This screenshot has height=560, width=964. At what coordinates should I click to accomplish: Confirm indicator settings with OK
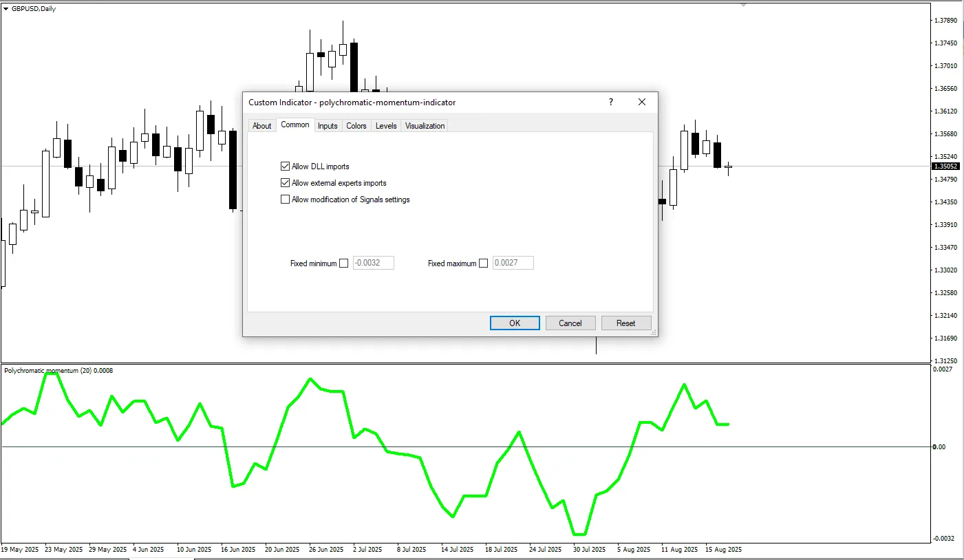514,323
